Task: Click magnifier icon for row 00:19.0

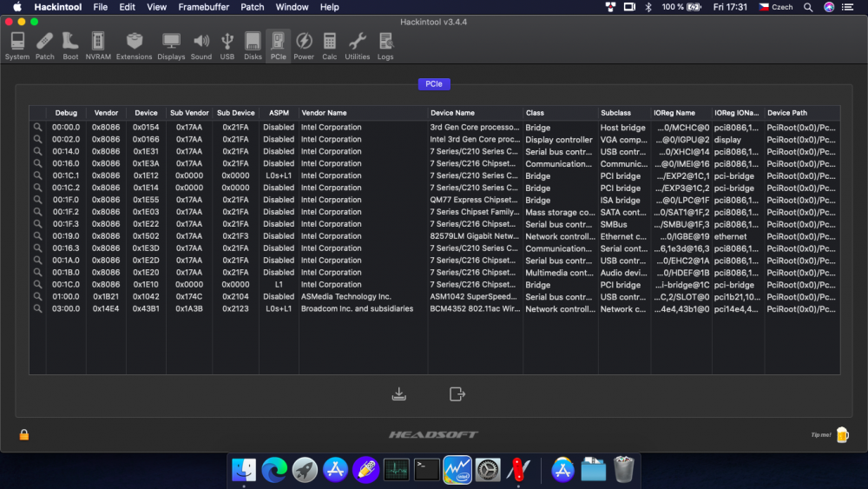Action: pos(37,236)
